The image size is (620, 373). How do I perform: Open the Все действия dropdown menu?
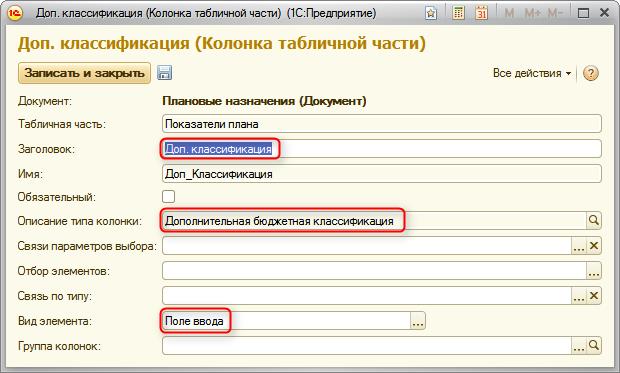pos(532,73)
